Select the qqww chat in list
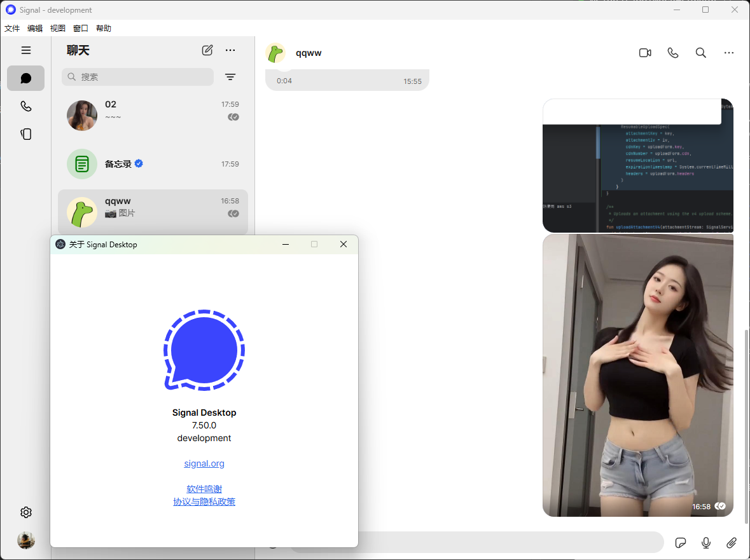This screenshot has width=750, height=560. [153, 212]
